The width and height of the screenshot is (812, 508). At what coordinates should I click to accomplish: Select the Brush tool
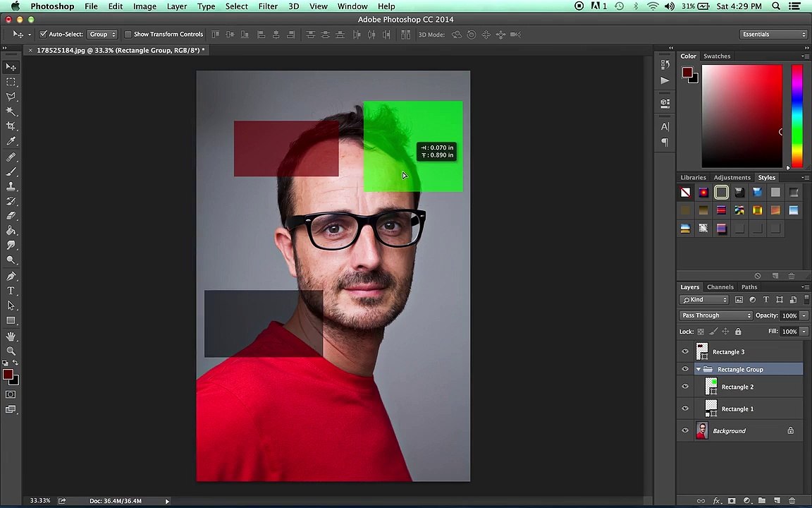11,171
